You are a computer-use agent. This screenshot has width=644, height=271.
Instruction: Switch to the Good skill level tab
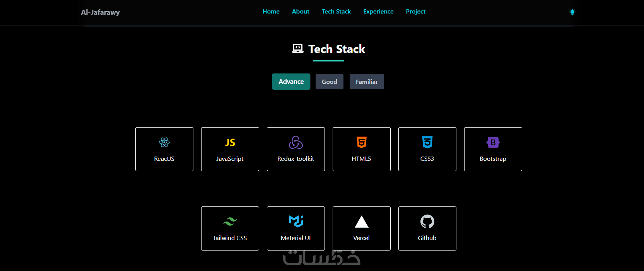click(330, 82)
